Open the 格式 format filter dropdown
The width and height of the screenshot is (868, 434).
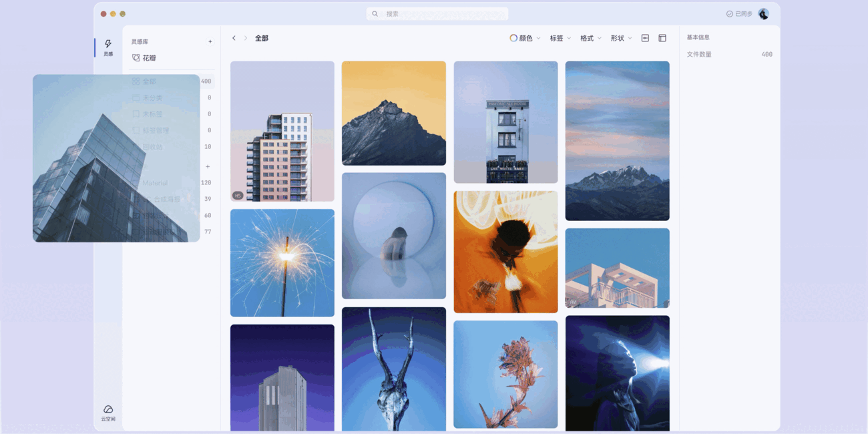tap(591, 38)
